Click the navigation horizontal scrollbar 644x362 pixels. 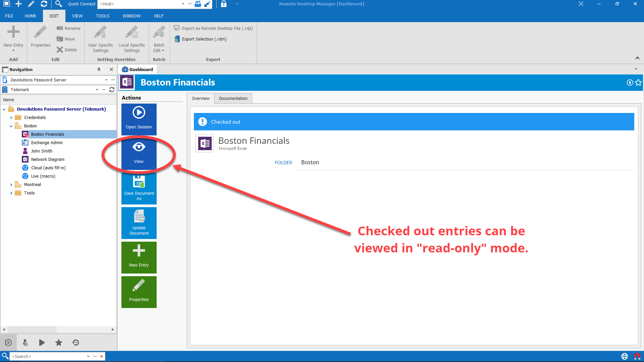click(59, 329)
